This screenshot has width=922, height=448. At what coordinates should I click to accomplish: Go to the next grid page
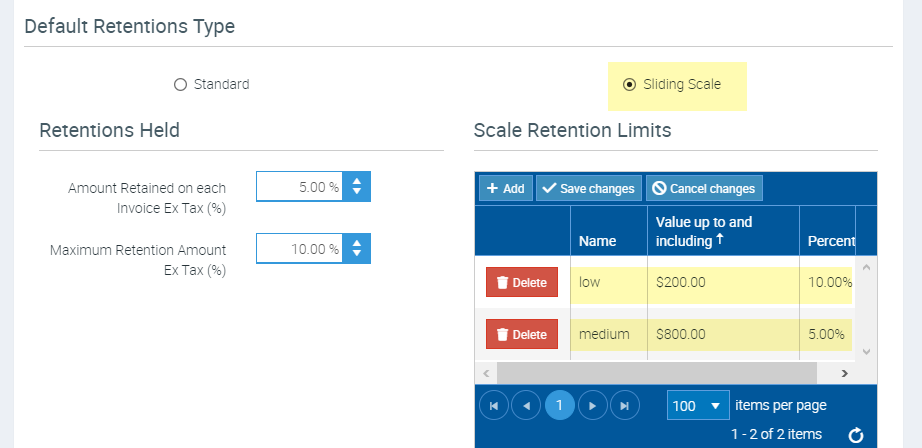[x=593, y=406]
